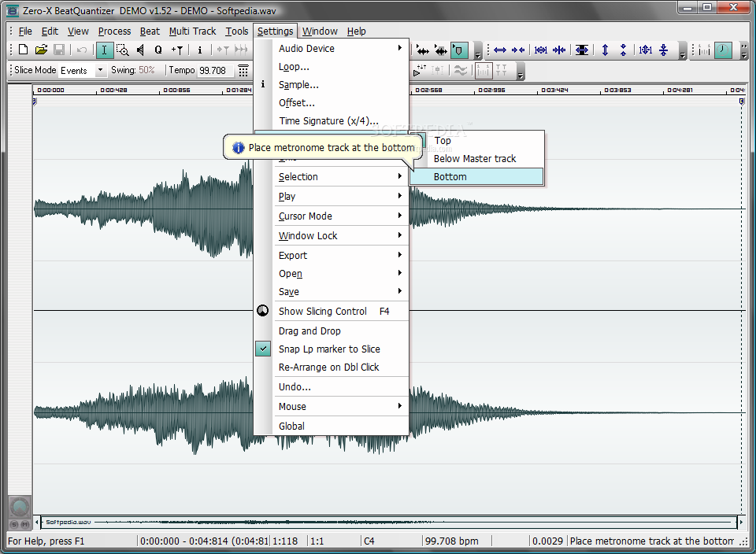Click the zoom to selection horizontal icon
This screenshot has width=756, height=554.
(x=559, y=50)
